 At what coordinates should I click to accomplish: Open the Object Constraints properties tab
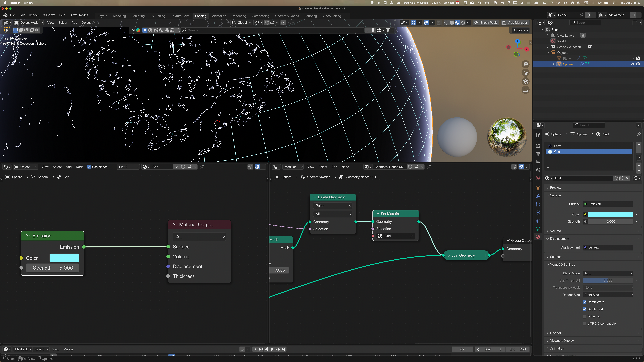click(538, 221)
